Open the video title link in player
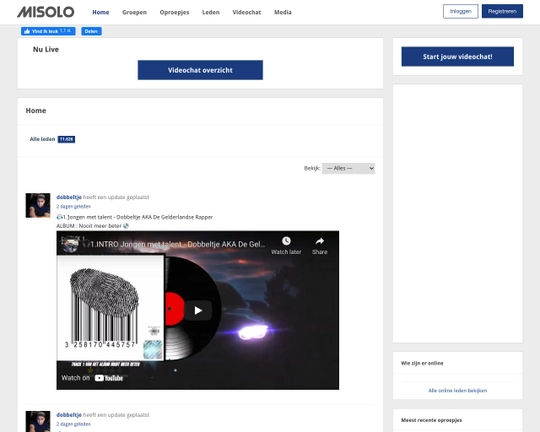Viewport: 540px width, 432px height. coord(178,244)
